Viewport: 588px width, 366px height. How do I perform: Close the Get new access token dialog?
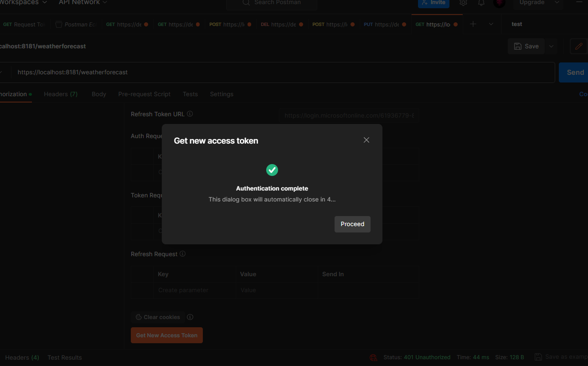pos(366,140)
